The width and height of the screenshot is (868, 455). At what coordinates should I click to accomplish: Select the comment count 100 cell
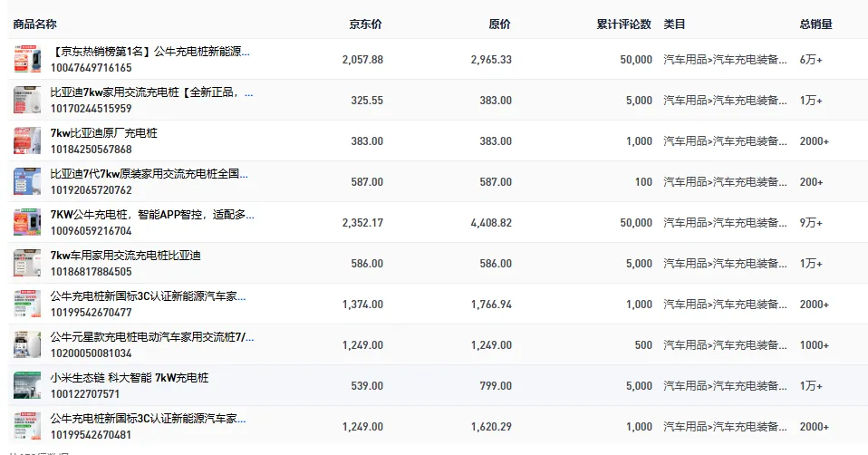tap(644, 182)
